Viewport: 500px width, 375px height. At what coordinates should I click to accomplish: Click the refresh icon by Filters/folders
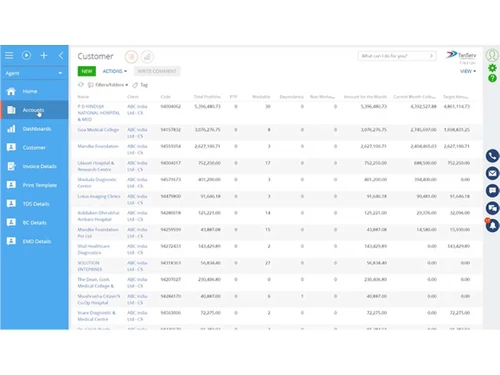point(81,85)
